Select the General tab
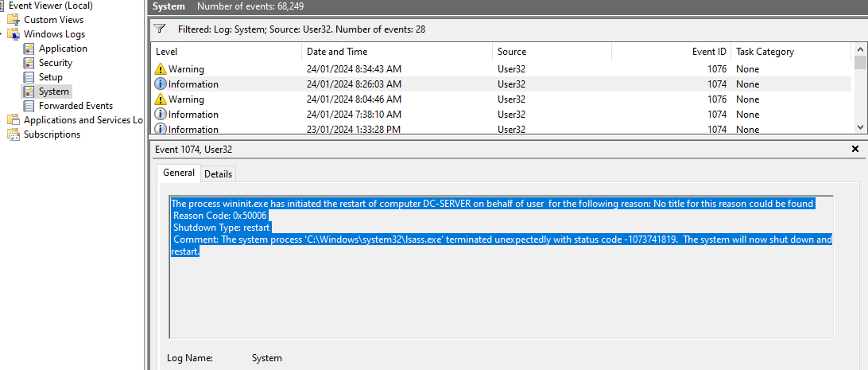 click(x=179, y=173)
